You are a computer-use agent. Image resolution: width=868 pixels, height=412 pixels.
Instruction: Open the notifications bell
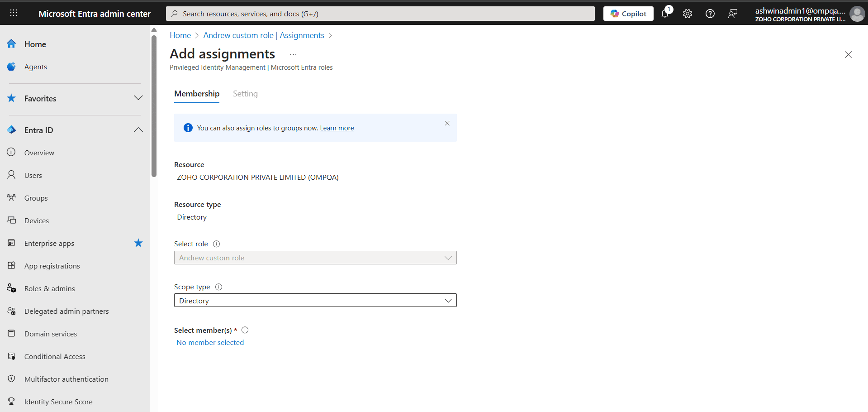point(665,14)
